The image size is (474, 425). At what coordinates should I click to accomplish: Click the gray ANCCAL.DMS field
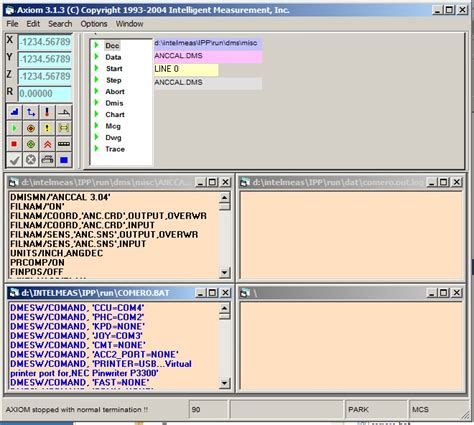208,83
